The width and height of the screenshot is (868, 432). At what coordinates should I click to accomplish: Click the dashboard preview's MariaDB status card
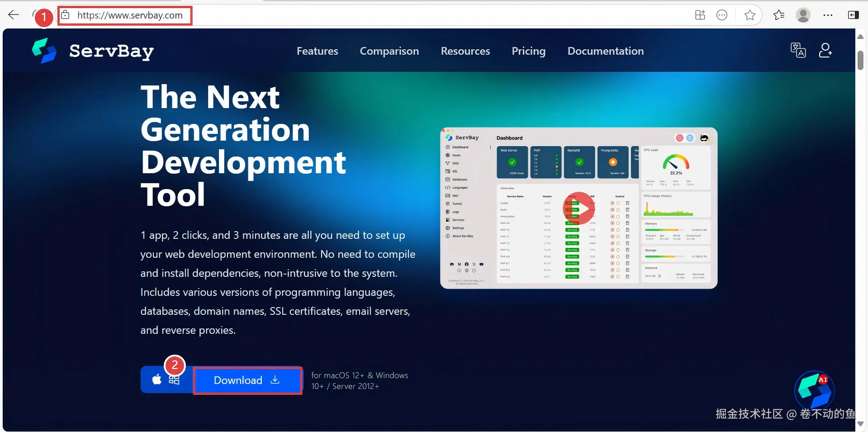pos(579,162)
